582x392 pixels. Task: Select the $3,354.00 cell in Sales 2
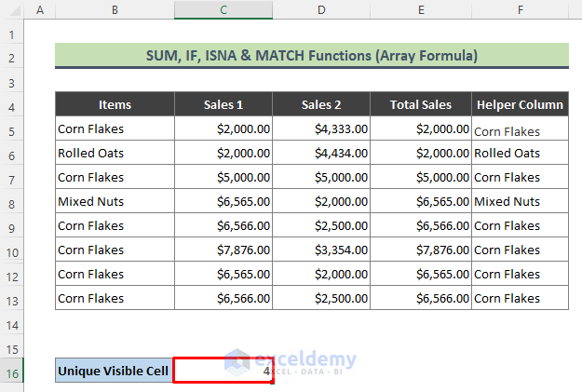click(x=321, y=250)
